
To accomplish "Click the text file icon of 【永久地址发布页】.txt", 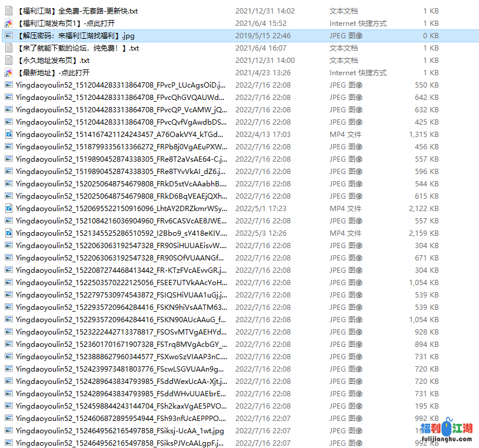I will [x=8, y=60].
